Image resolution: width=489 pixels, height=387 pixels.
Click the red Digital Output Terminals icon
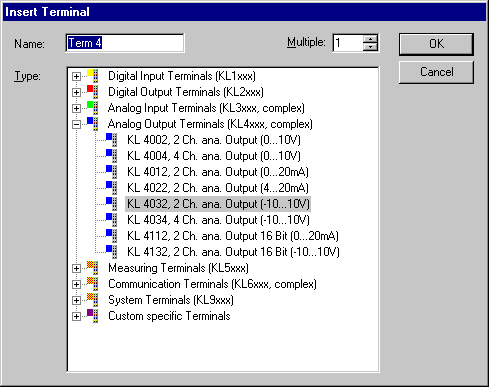(x=92, y=92)
